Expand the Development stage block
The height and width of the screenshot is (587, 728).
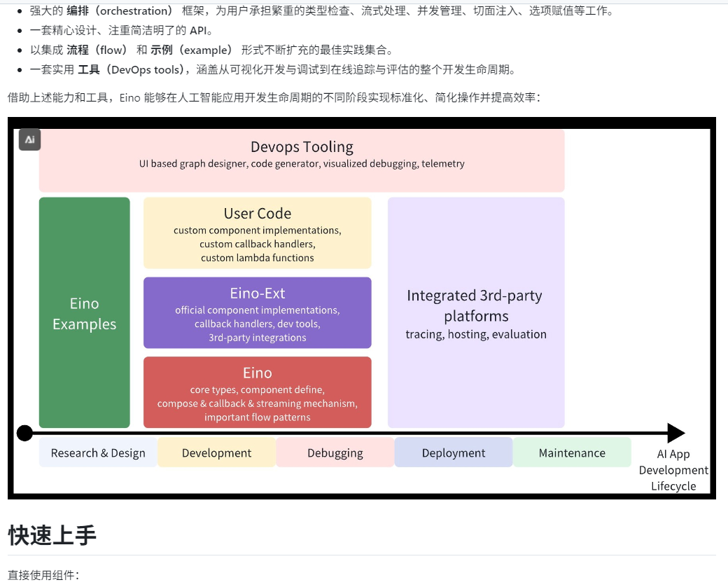tap(216, 453)
